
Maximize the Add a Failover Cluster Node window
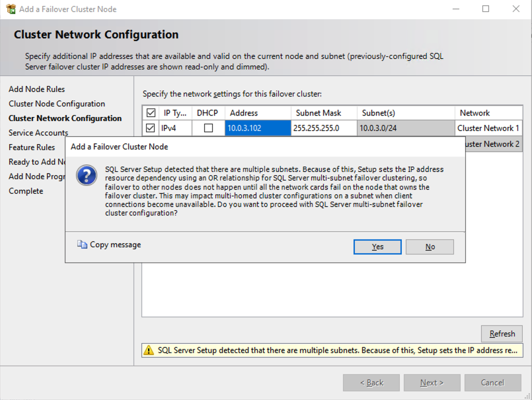(486, 9)
